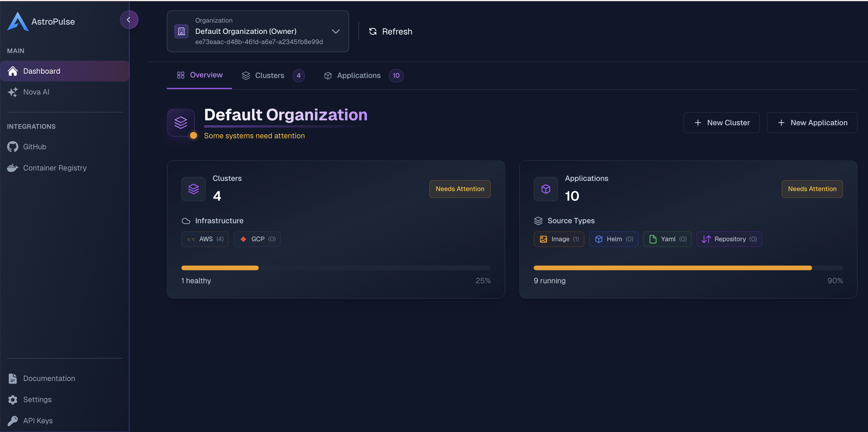
Task: Click the Dashboard home icon
Action: (x=13, y=71)
